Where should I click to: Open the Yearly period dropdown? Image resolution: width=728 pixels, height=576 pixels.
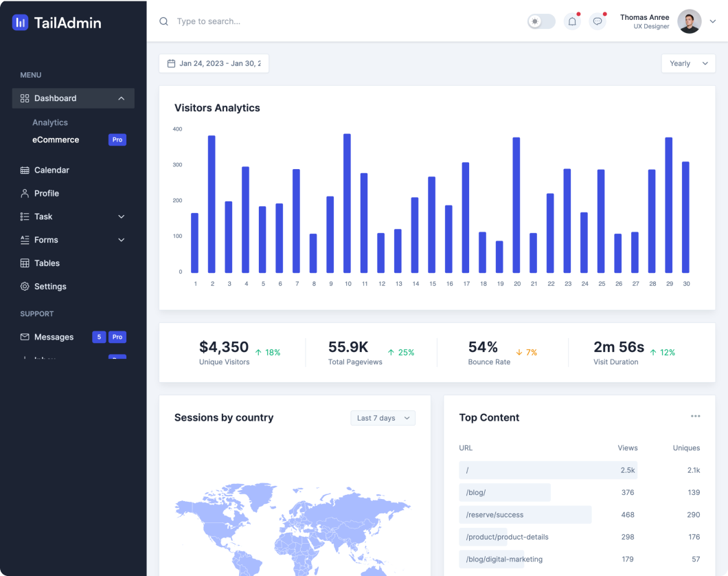coord(687,63)
